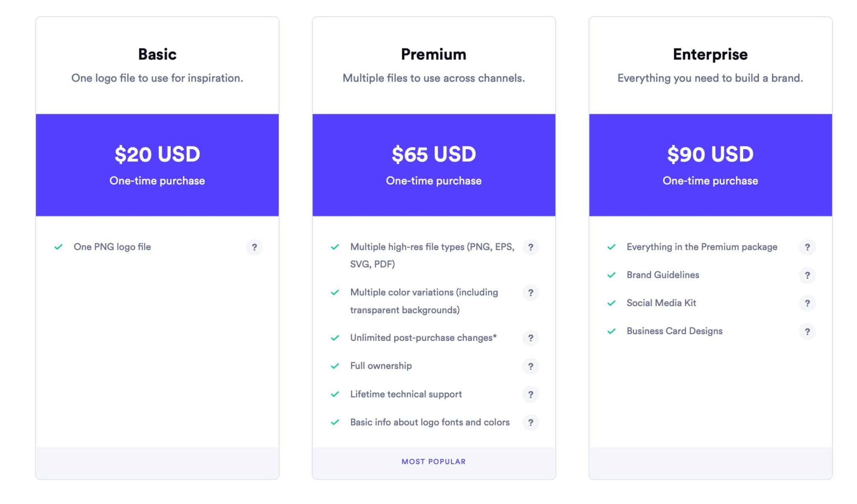Select the checkmark beside Brand Guidelines
This screenshot has width=857, height=504.
[612, 275]
